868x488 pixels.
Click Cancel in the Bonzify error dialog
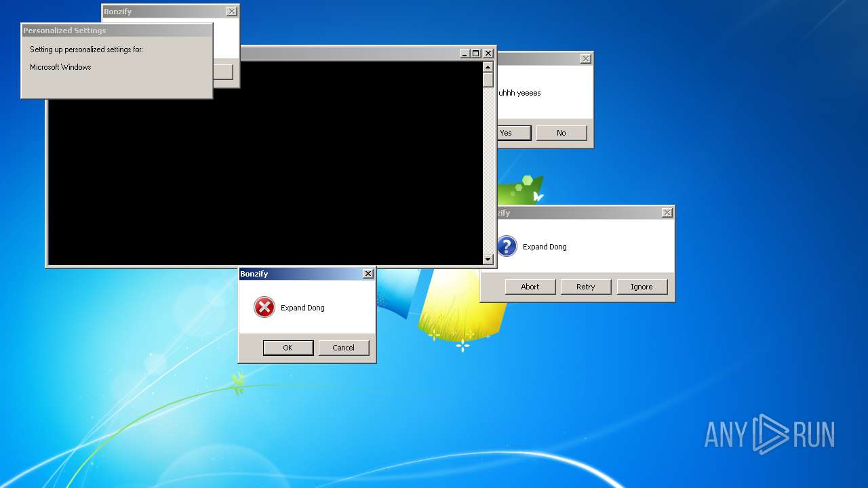(x=344, y=348)
